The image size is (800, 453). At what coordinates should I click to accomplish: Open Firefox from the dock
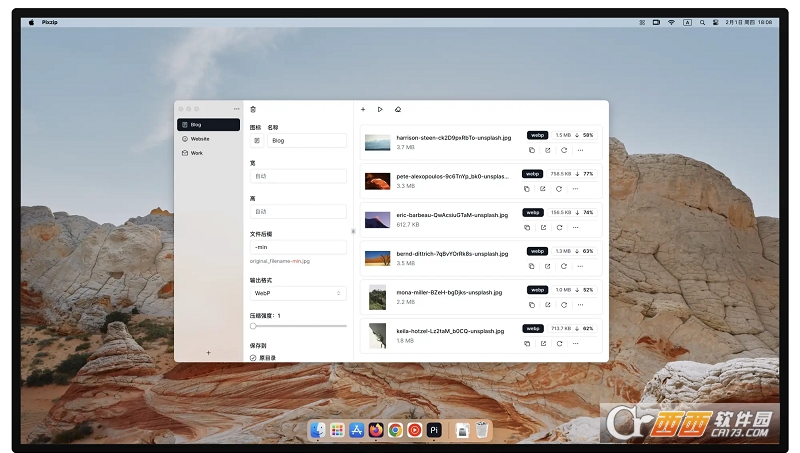376,430
